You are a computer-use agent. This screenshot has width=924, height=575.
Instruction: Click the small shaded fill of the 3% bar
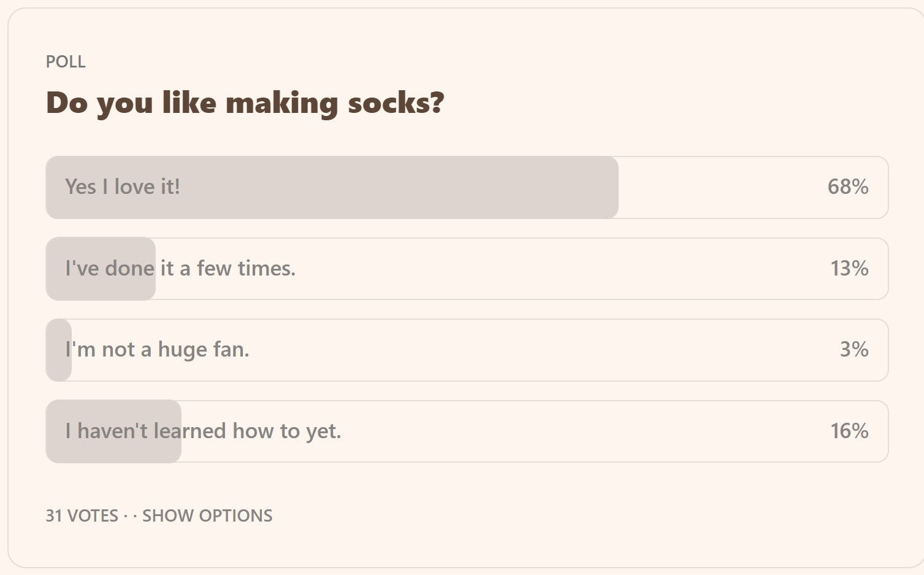[x=59, y=350]
